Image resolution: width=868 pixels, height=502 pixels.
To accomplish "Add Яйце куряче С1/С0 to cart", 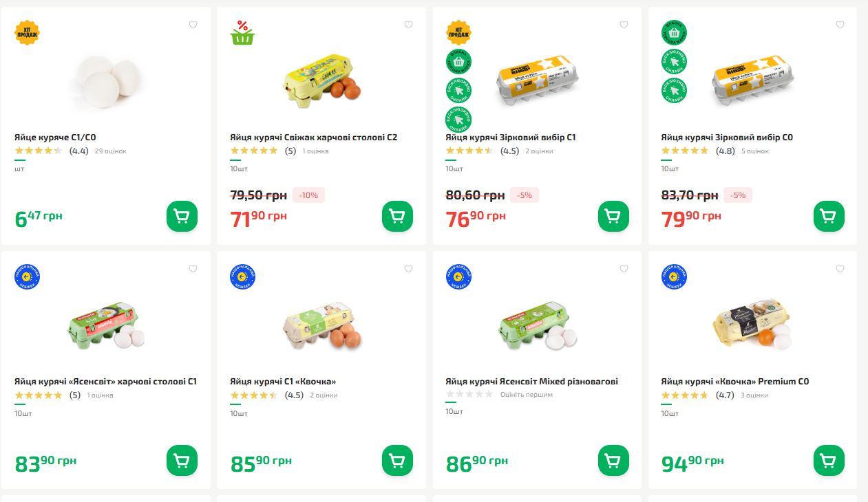I will 182,217.
